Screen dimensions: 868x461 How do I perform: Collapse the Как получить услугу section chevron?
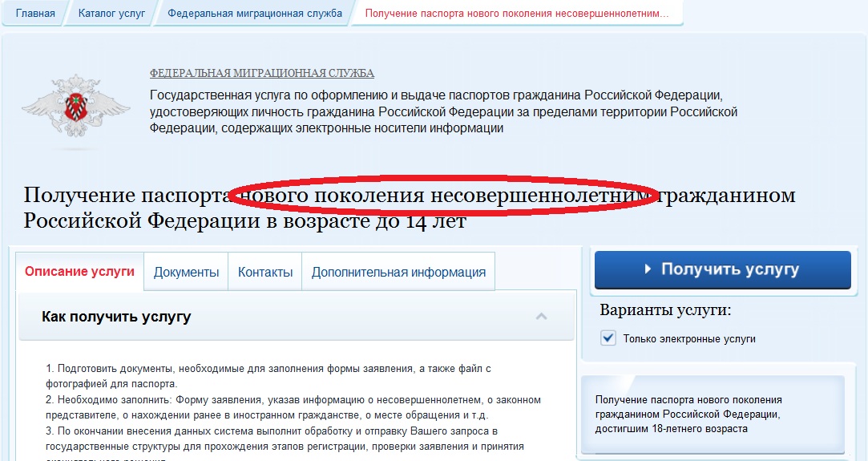[x=541, y=317]
